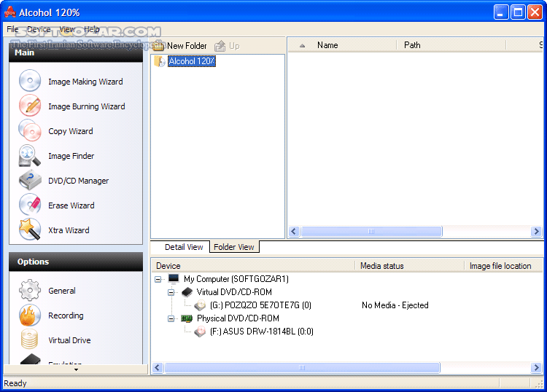Collapse the My Computer tree node
Screen dimensions: 547x392
pyautogui.click(x=159, y=279)
